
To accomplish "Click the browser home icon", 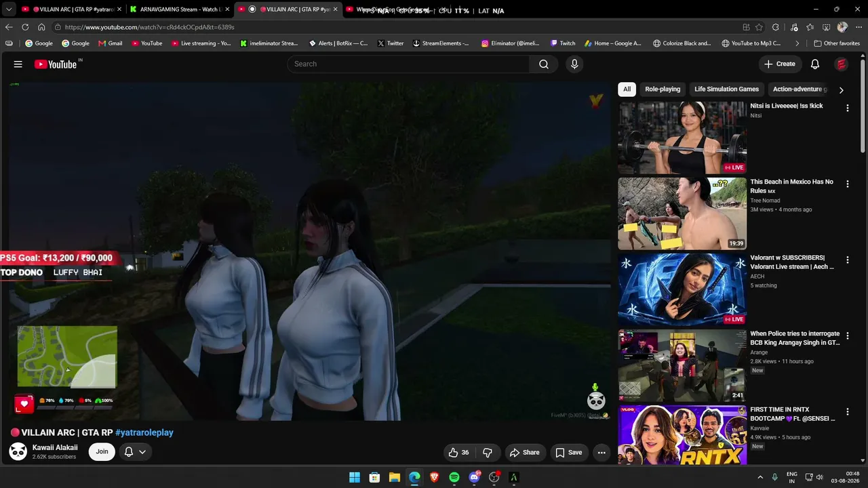I will pos(41,27).
